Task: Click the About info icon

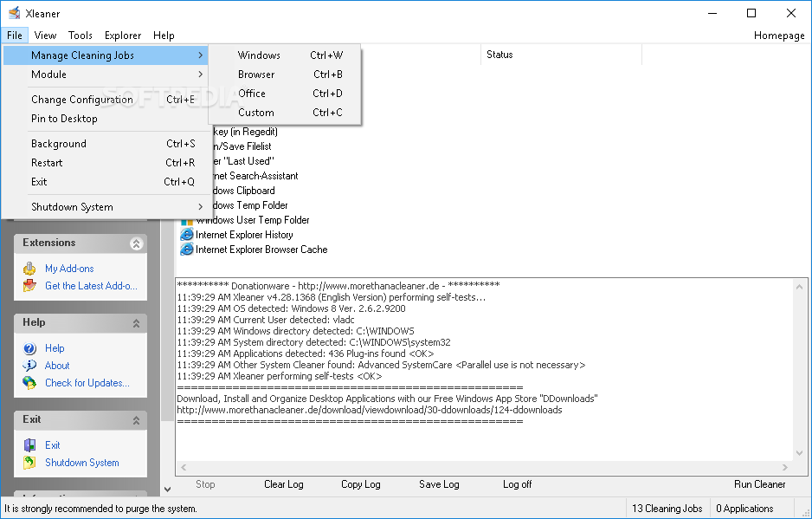Action: (x=29, y=366)
